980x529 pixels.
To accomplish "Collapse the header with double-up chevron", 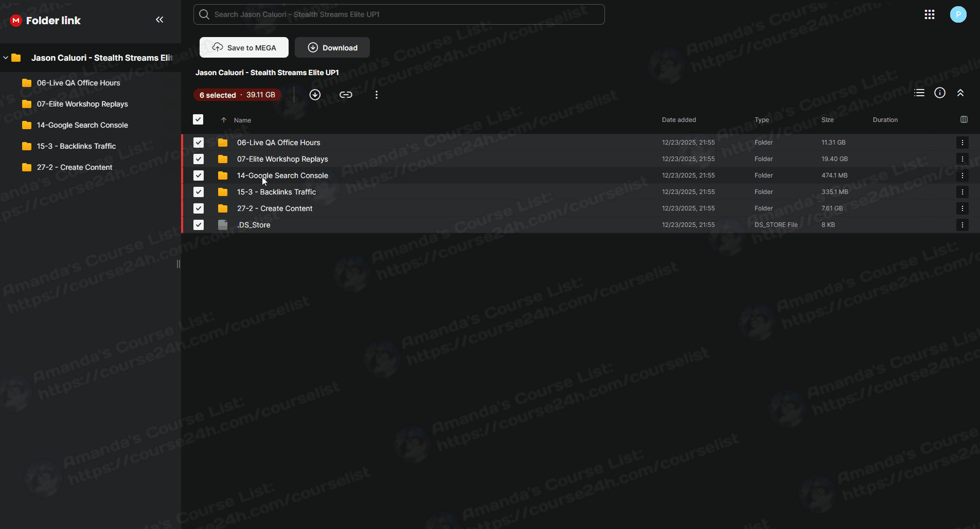I will (960, 93).
